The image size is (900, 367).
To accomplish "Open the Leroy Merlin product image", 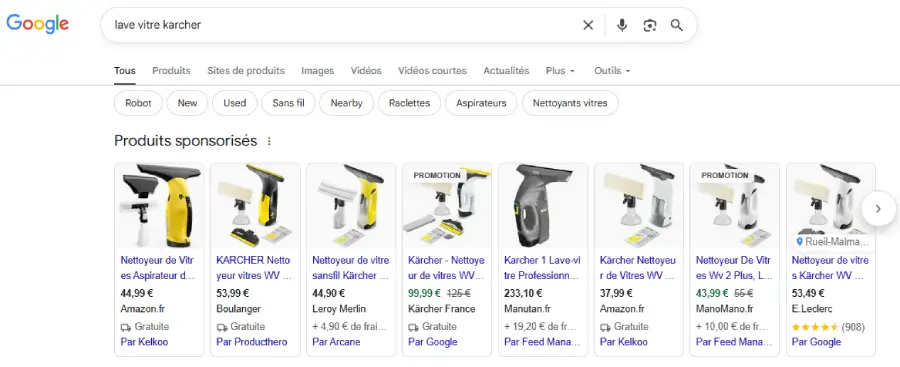I will pyautogui.click(x=351, y=206).
